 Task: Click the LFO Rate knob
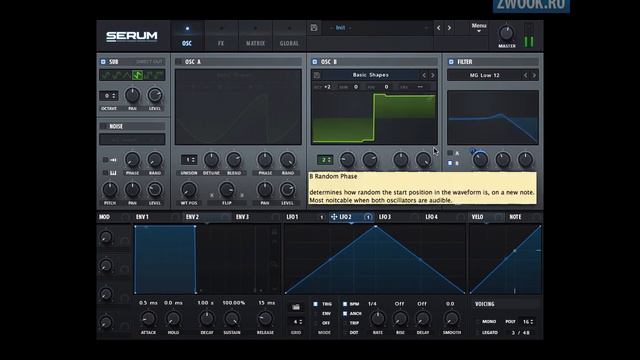[x=378, y=319]
